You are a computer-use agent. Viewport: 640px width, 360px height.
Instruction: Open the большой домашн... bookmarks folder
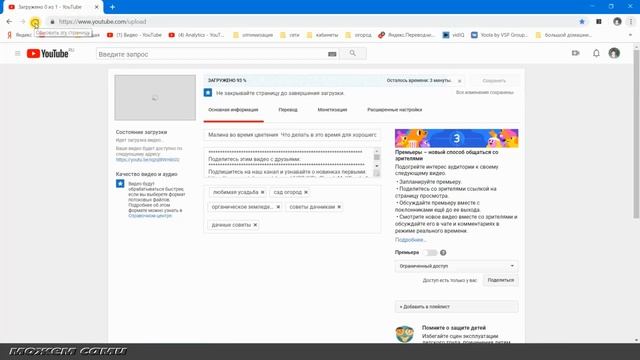(x=563, y=35)
